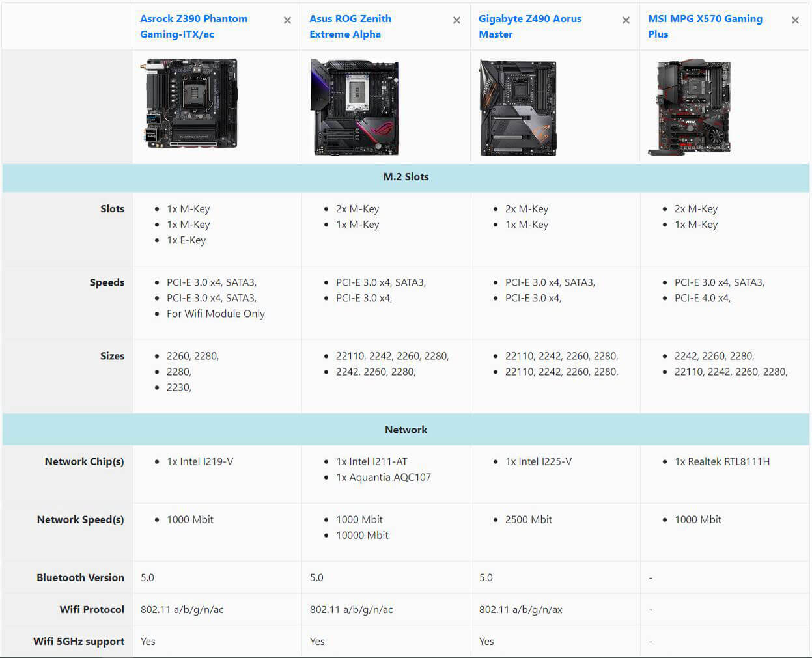812x658 pixels.
Task: Select the Gigabyte Z490 Aorus motherboard image
Action: point(518,107)
